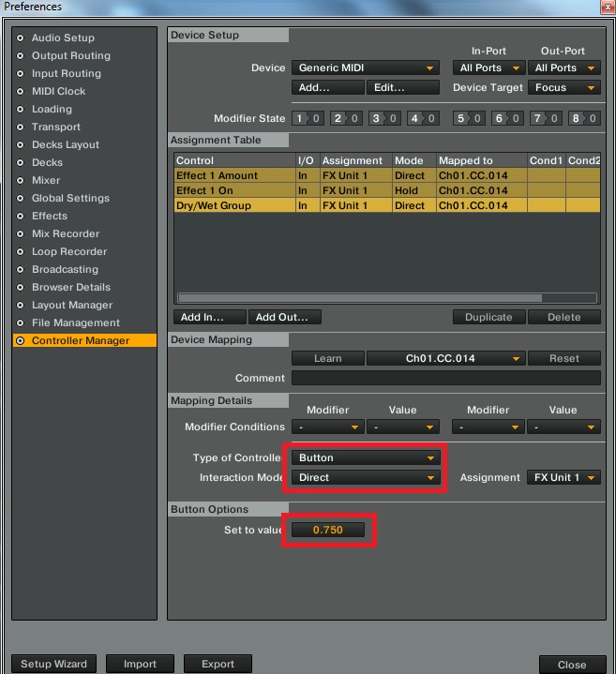The image size is (616, 674).
Task: Open the In-Port All Ports dropdown
Action: pyautogui.click(x=488, y=67)
